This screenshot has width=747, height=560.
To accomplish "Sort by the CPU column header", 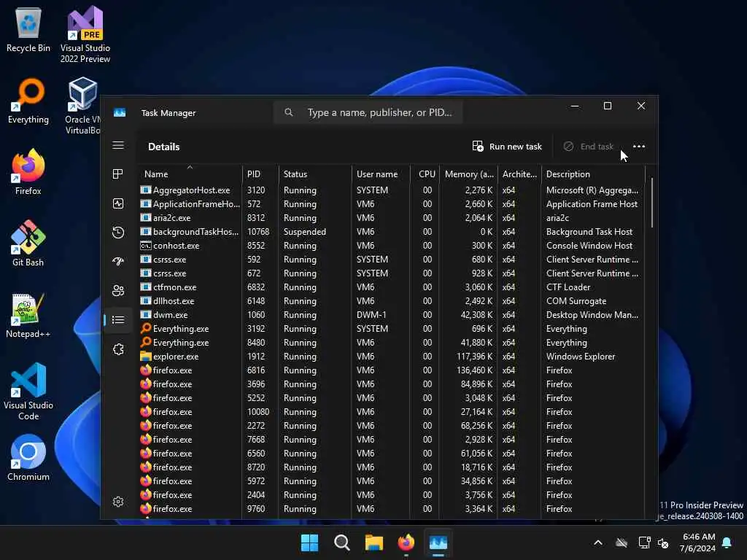I will coord(425,174).
